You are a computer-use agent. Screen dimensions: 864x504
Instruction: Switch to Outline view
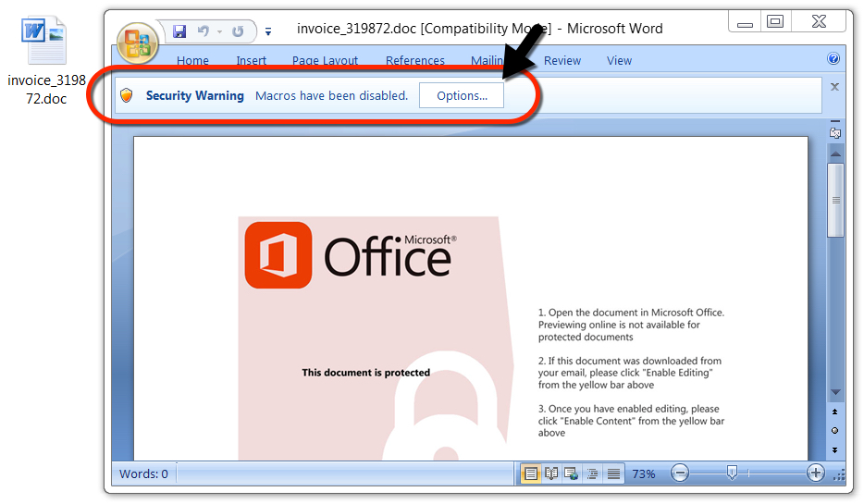coord(592,473)
